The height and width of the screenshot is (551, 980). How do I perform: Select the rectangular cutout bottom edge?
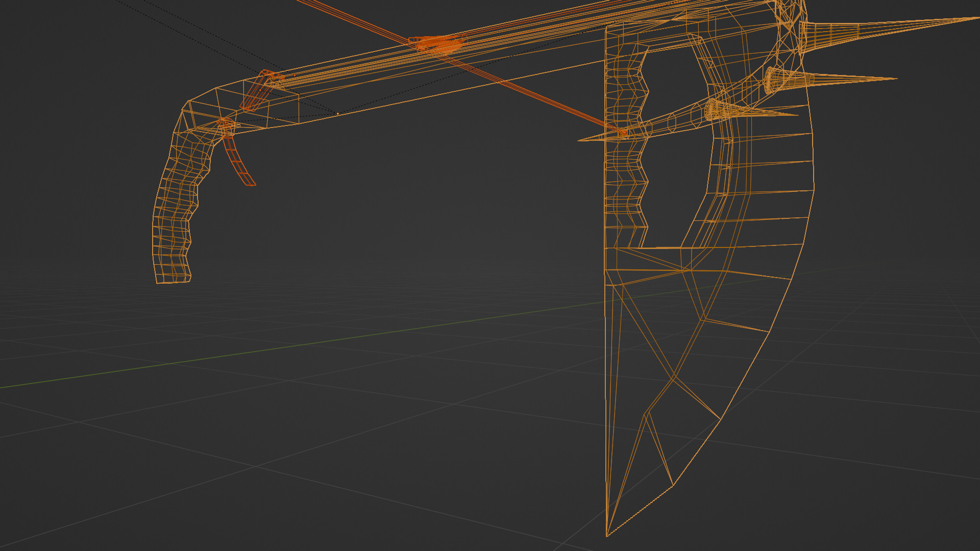tap(661, 247)
